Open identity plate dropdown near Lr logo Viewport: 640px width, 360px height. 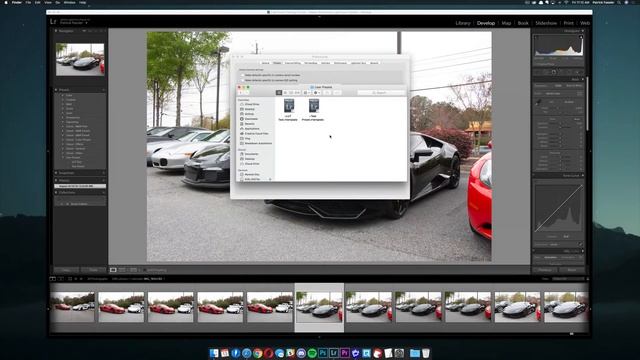[87, 23]
